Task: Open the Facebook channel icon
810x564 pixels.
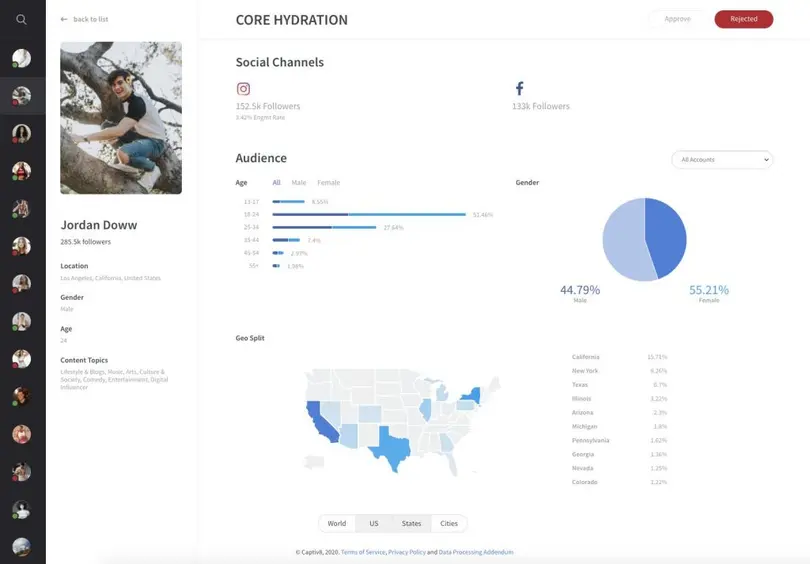Action: [x=519, y=89]
